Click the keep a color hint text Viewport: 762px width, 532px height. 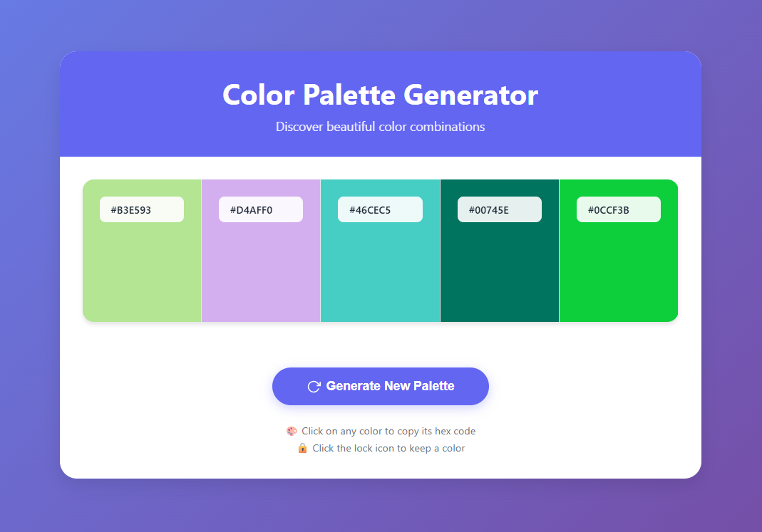click(x=388, y=448)
